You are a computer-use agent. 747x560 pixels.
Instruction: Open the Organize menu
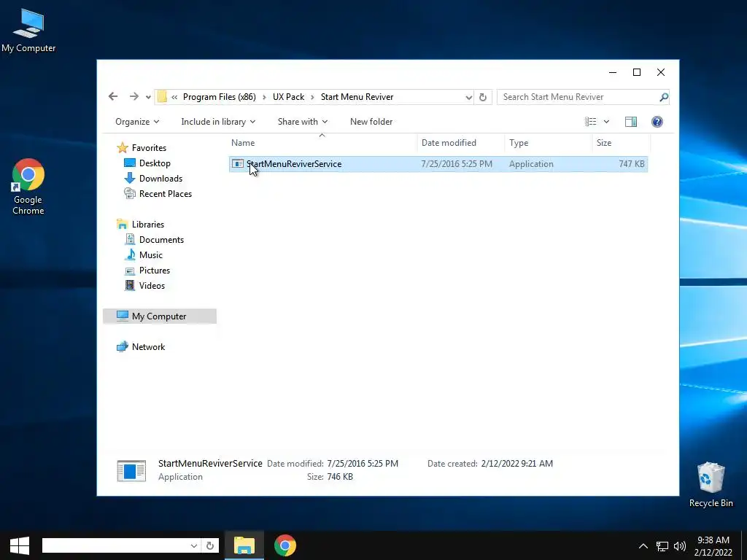[137, 122]
